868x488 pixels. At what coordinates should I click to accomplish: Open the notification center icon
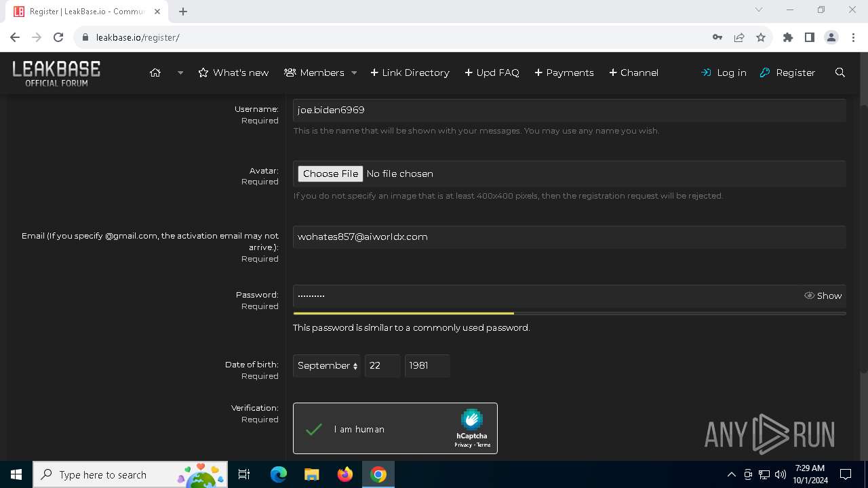[846, 474]
